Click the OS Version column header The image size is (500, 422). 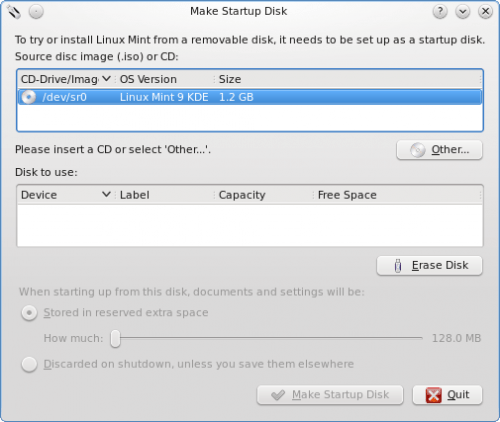[165, 79]
